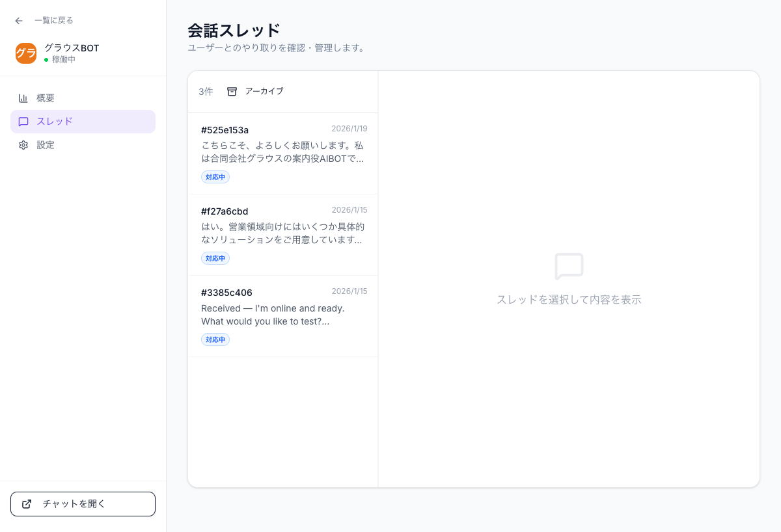Open the 設定 menu entry
Screen dimensions: 781x532
[46, 145]
